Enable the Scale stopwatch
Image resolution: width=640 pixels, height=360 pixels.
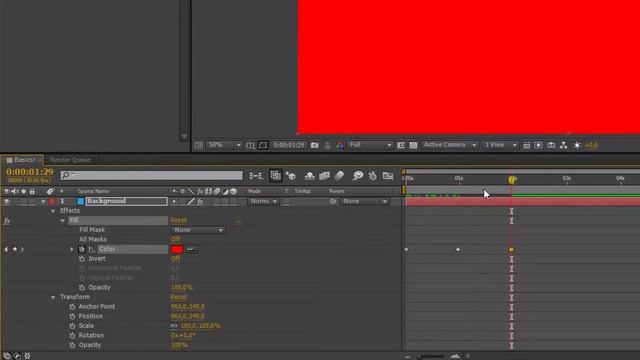click(72, 326)
